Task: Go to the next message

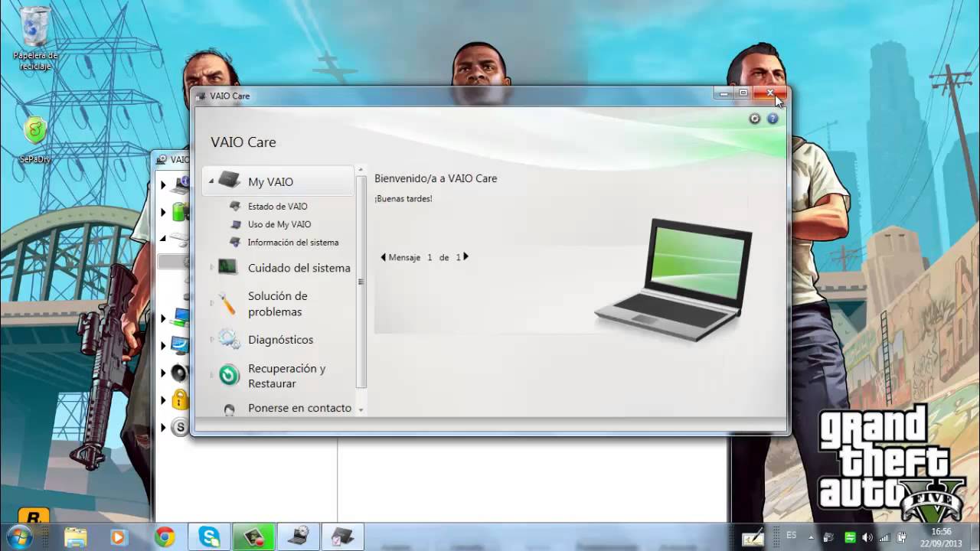Action: point(466,257)
